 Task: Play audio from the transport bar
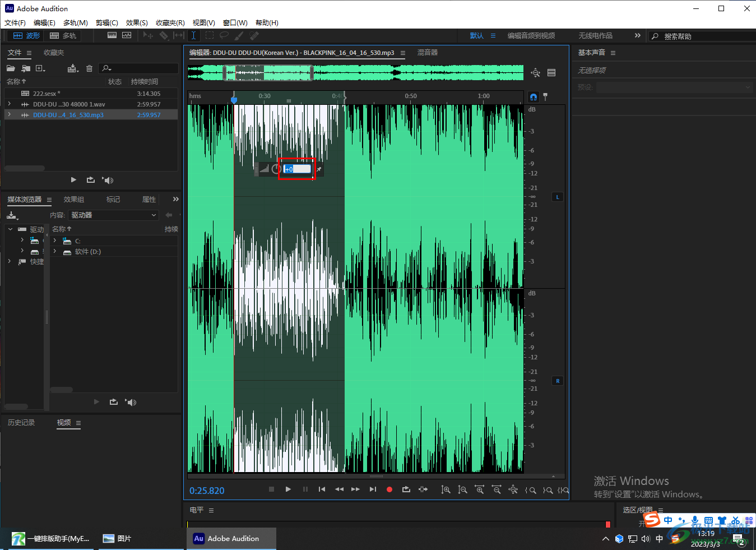288,489
